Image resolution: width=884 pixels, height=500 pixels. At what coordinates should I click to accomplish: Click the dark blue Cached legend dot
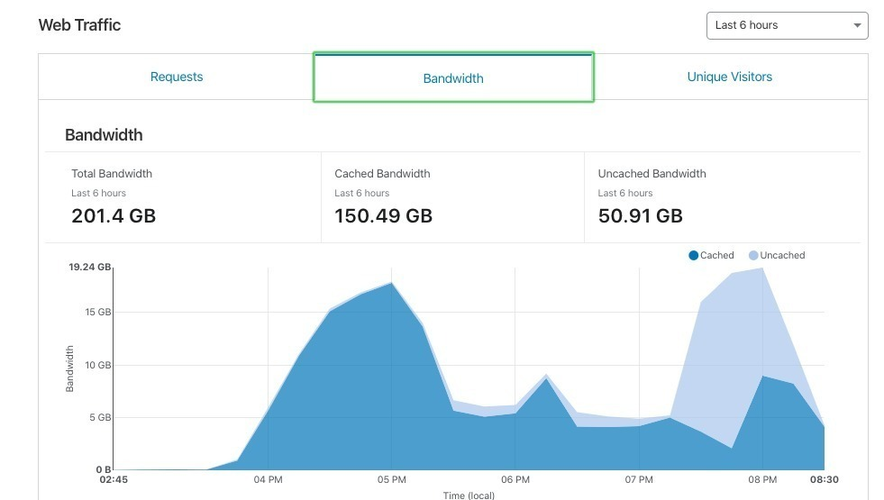click(693, 256)
